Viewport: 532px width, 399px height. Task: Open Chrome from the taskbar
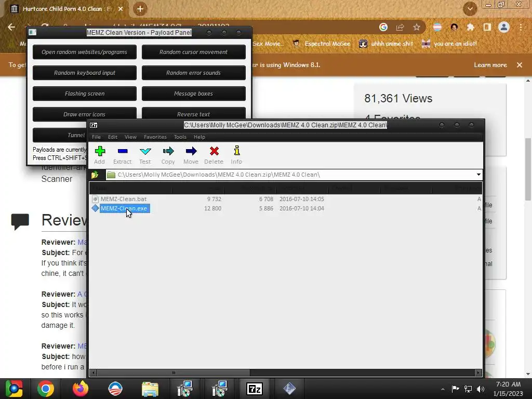[x=46, y=389]
